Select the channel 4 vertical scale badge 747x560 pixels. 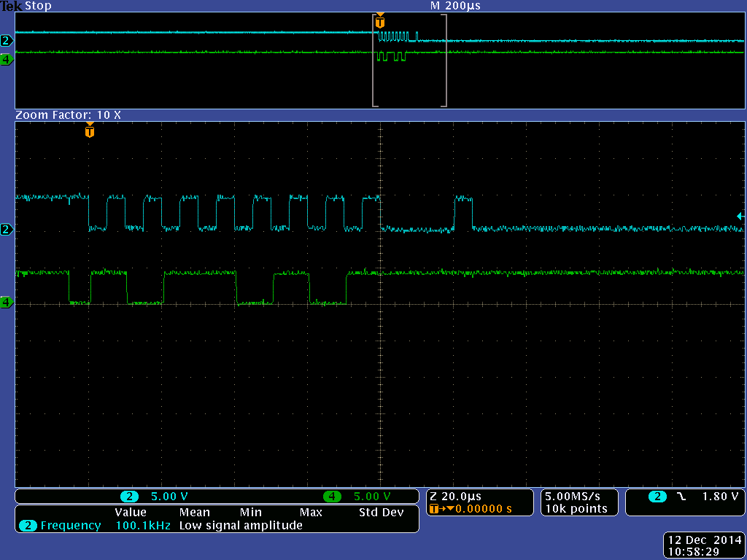(332, 497)
